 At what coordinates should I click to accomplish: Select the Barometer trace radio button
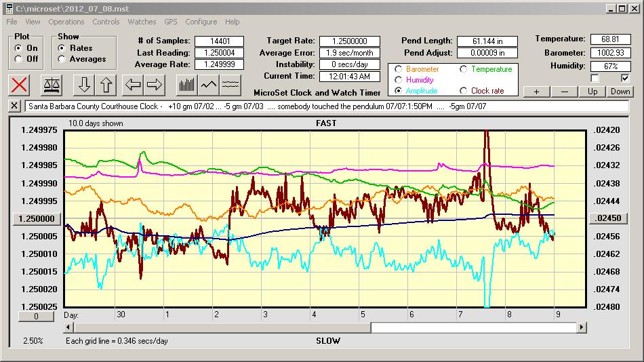point(398,69)
